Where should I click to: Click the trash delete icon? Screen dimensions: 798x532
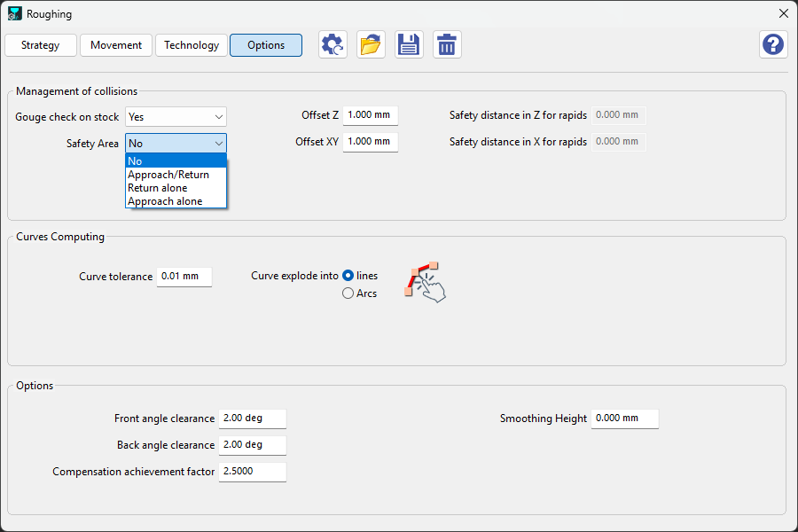pyautogui.click(x=447, y=44)
